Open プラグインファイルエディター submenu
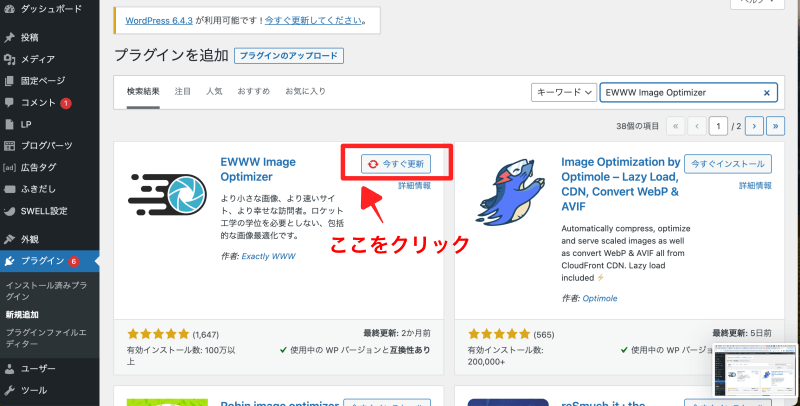The image size is (800, 406). pyautogui.click(x=46, y=338)
